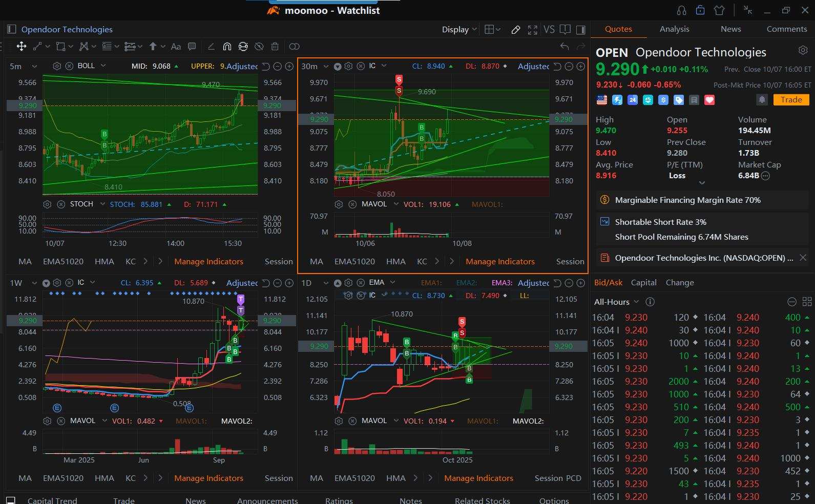Click the orange Trade button
Screen dimensions: 815x504
click(791, 100)
